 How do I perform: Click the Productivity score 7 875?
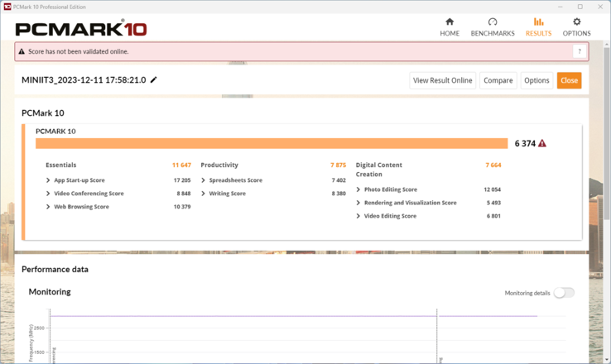pos(339,165)
